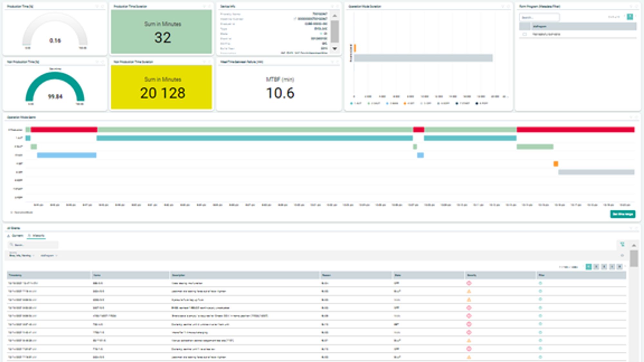
Task: Tick the checkbox in the Part Program row
Action: [525, 34]
